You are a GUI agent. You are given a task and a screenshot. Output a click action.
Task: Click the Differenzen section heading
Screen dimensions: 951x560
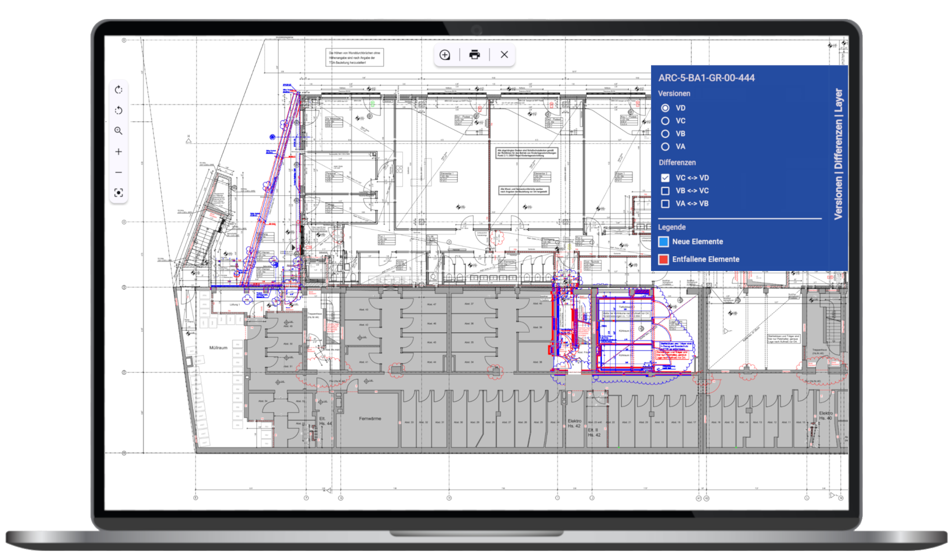[x=677, y=163]
